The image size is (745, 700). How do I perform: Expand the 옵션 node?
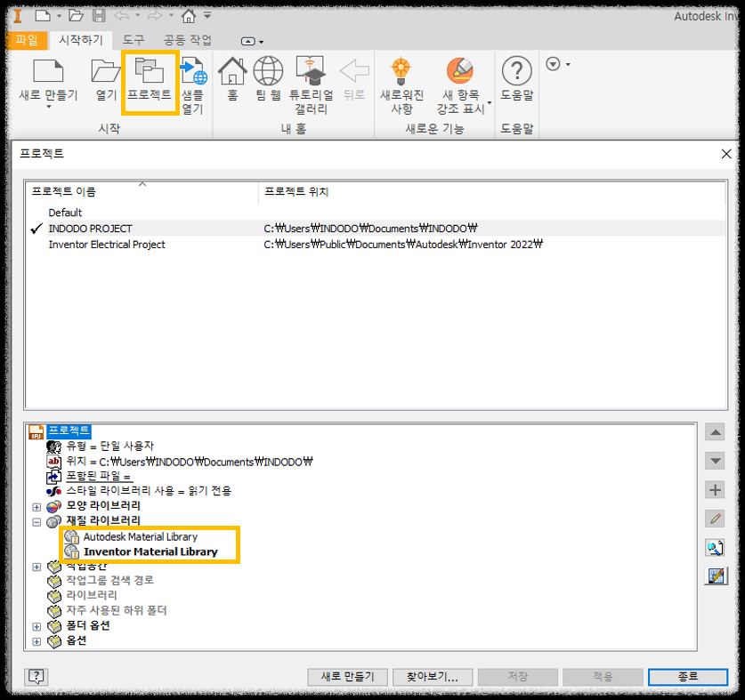(x=36, y=641)
